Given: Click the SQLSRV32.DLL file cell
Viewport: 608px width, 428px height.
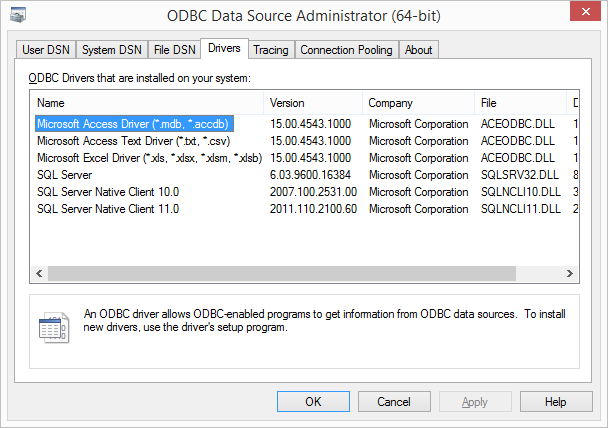Looking at the screenshot, I should click(520, 175).
